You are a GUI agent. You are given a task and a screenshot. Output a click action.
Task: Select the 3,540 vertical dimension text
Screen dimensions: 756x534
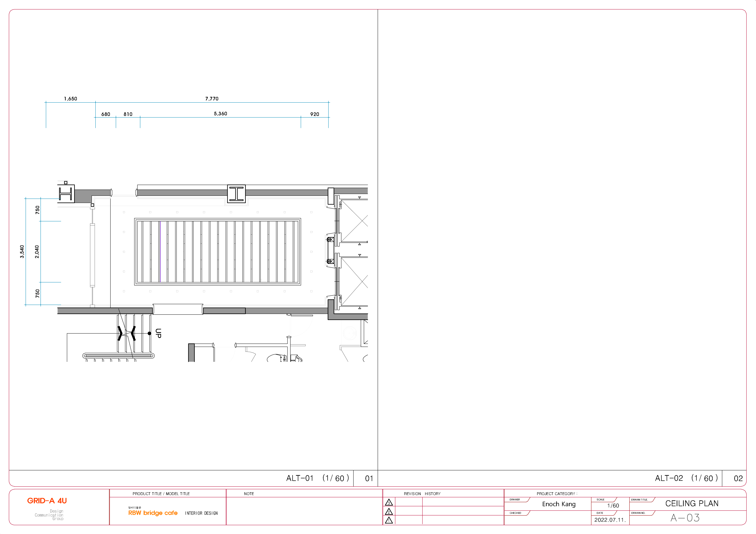(22, 252)
